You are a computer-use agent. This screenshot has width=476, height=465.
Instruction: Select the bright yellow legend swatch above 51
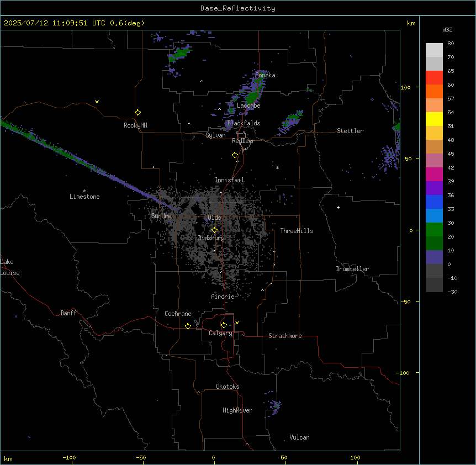click(434, 119)
